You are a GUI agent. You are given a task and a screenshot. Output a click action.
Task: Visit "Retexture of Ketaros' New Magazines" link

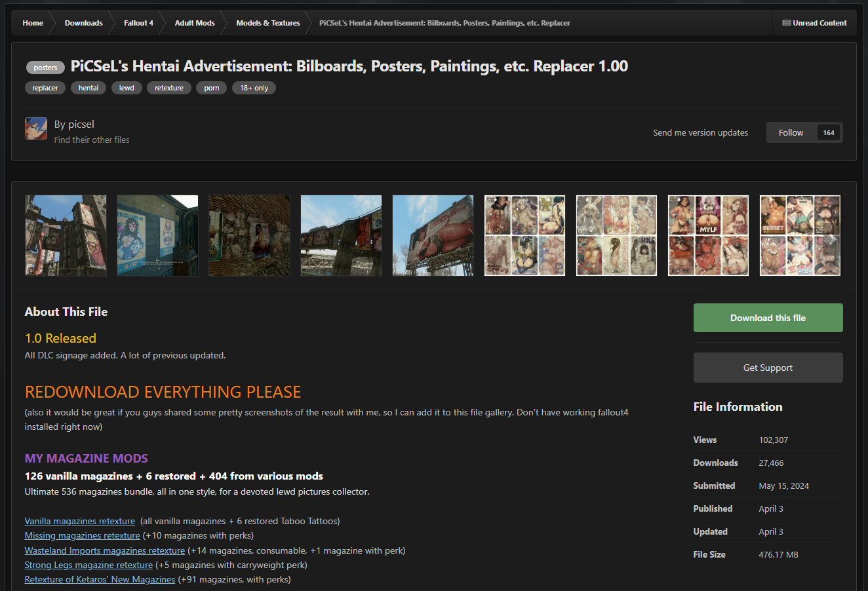coord(100,579)
